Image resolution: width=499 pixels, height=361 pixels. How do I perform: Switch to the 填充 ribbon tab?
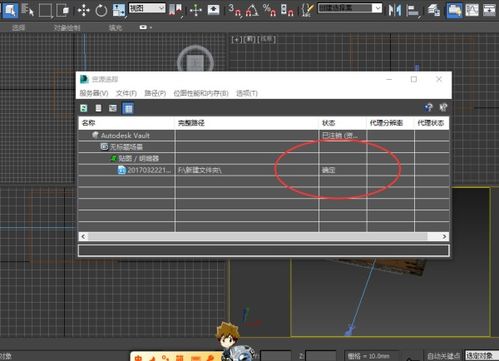click(x=115, y=28)
